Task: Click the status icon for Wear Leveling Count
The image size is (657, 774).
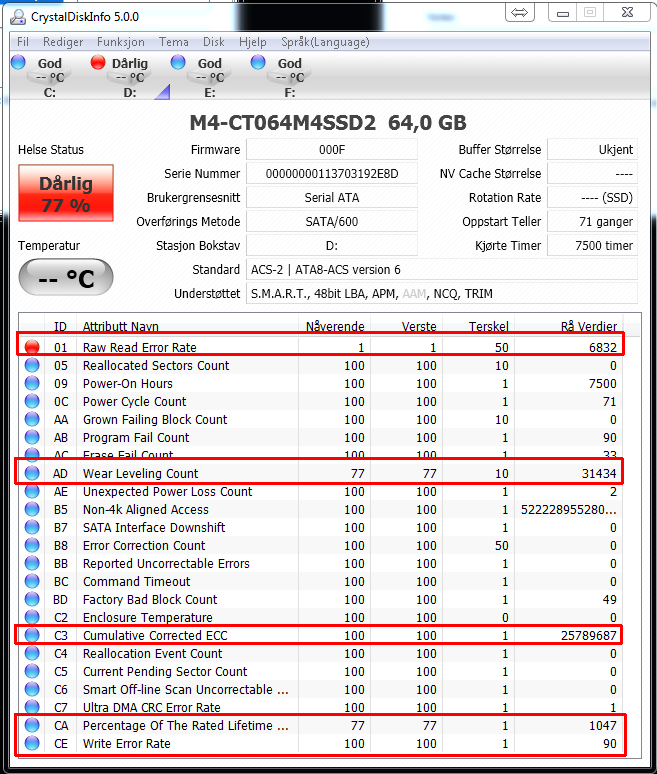Action: (x=32, y=473)
